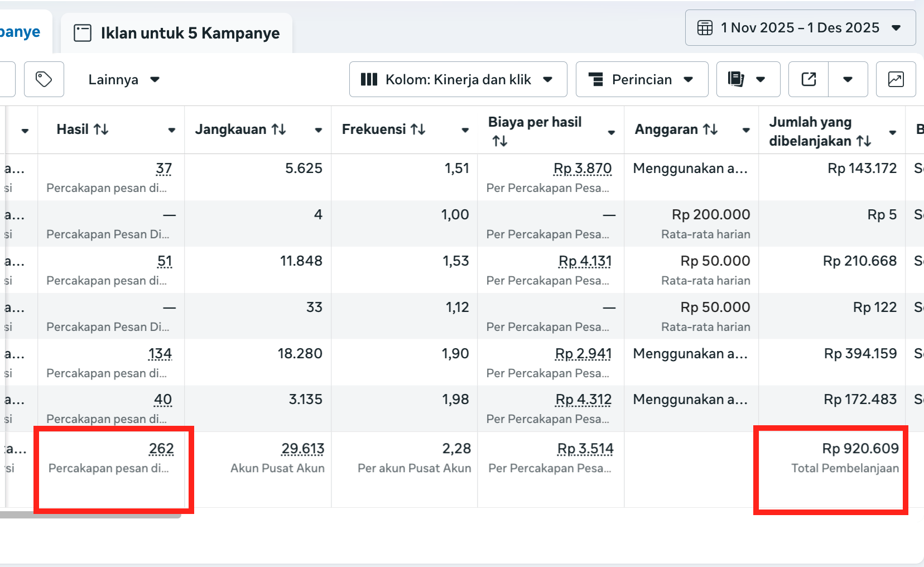Sort by Anggaran column arrows
The height and width of the screenshot is (567, 924).
point(710,129)
